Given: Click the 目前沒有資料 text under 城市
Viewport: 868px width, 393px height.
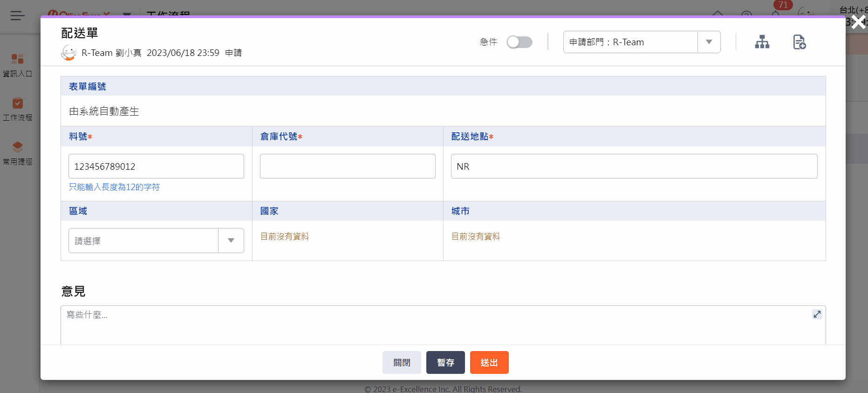Looking at the screenshot, I should [476, 236].
